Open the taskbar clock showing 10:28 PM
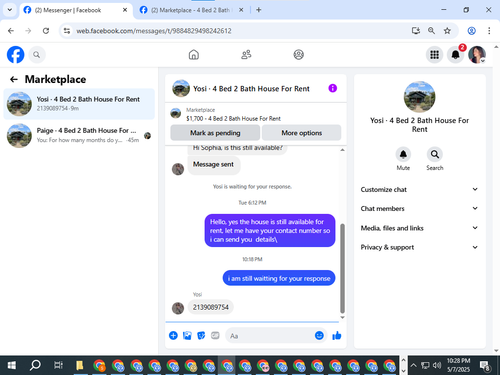Image resolution: width=500 pixels, height=375 pixels. tap(458, 365)
